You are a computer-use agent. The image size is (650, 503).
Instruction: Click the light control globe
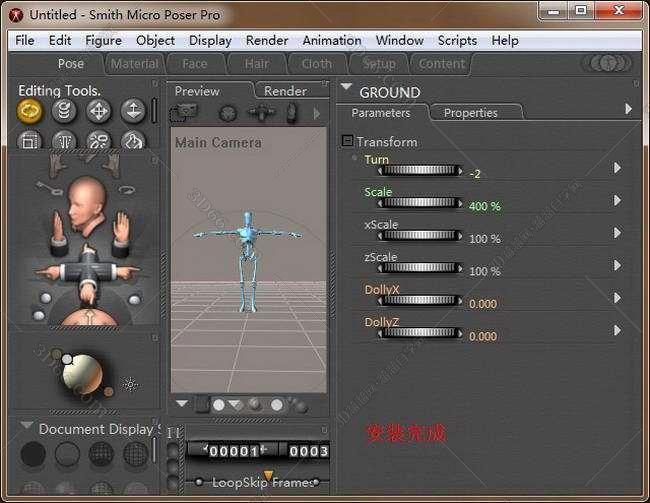click(x=82, y=374)
